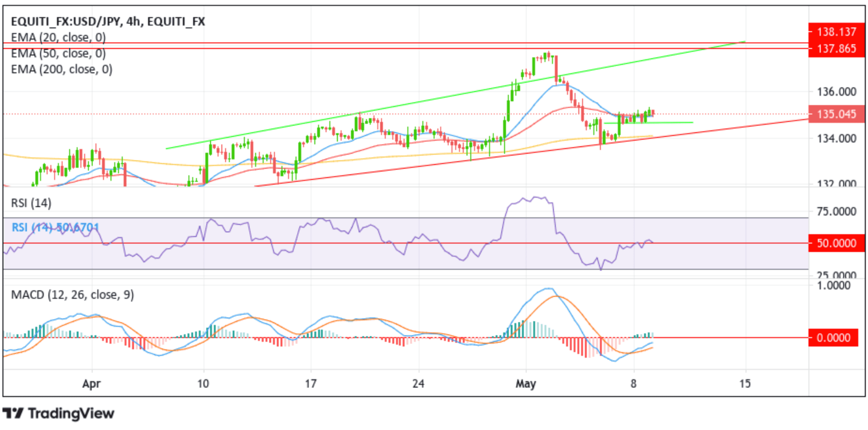Click the RSI (14) 50.6701 value label

(x=55, y=227)
